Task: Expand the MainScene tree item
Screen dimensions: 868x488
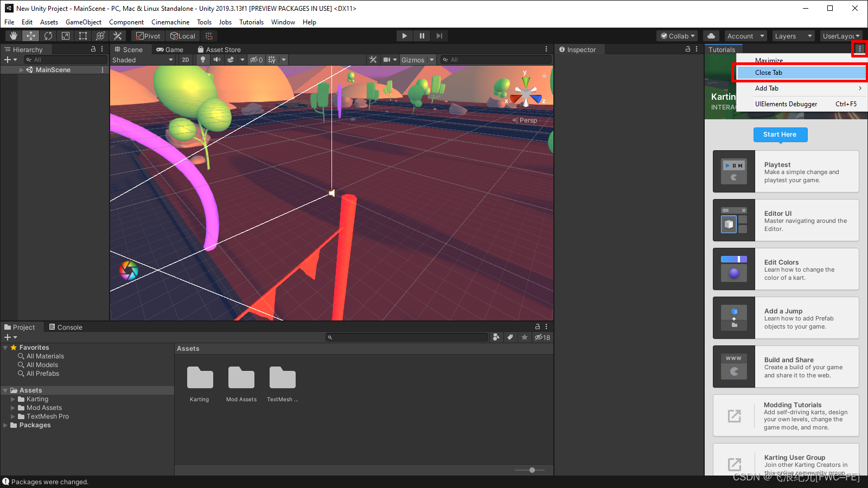Action: (21, 70)
